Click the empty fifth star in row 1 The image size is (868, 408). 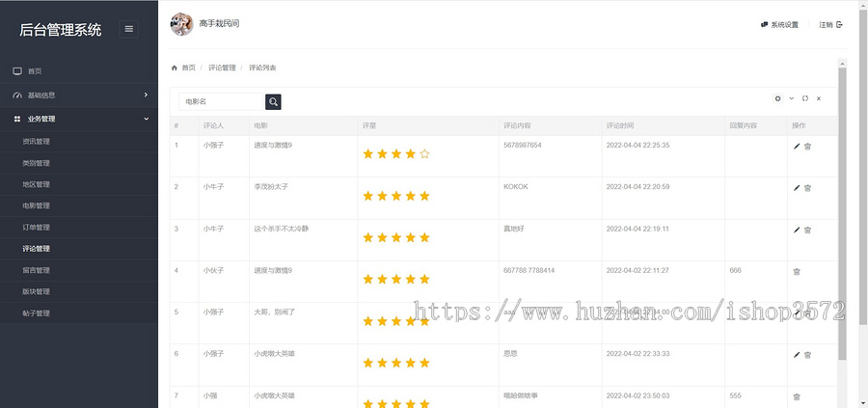coord(424,154)
